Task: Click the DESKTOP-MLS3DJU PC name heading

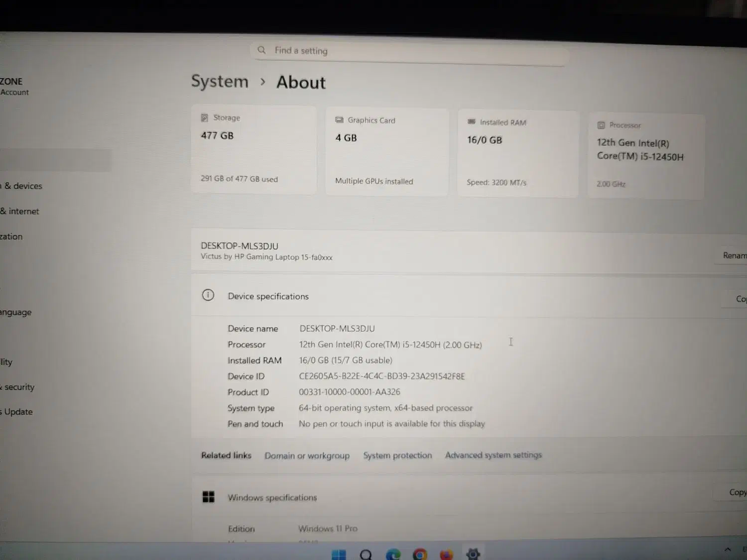Action: point(240,246)
